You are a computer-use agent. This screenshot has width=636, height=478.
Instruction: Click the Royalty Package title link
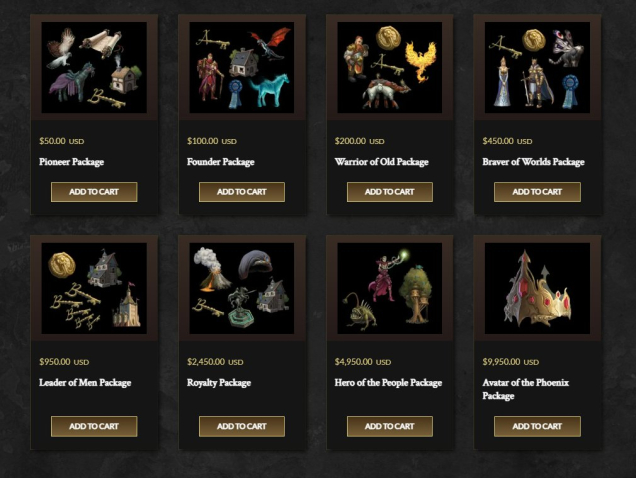219,383
